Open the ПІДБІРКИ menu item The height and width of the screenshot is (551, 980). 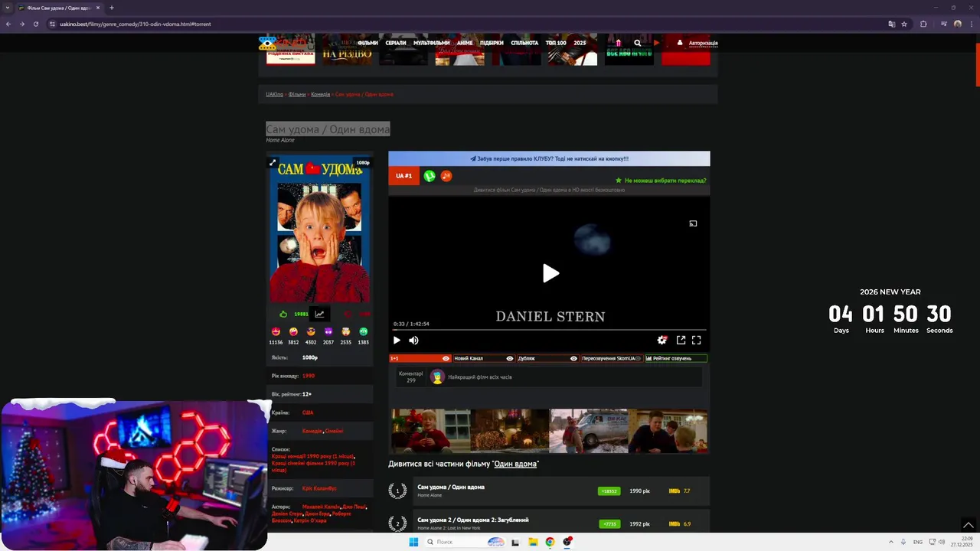(x=492, y=43)
